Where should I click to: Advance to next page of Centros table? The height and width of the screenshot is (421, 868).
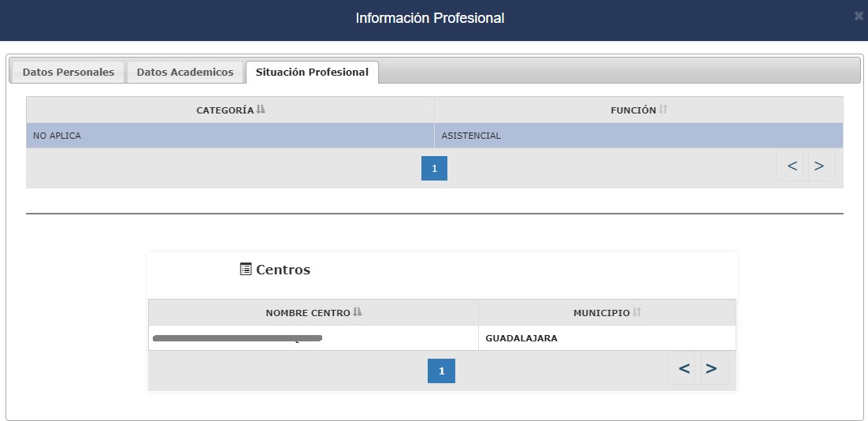click(x=711, y=368)
